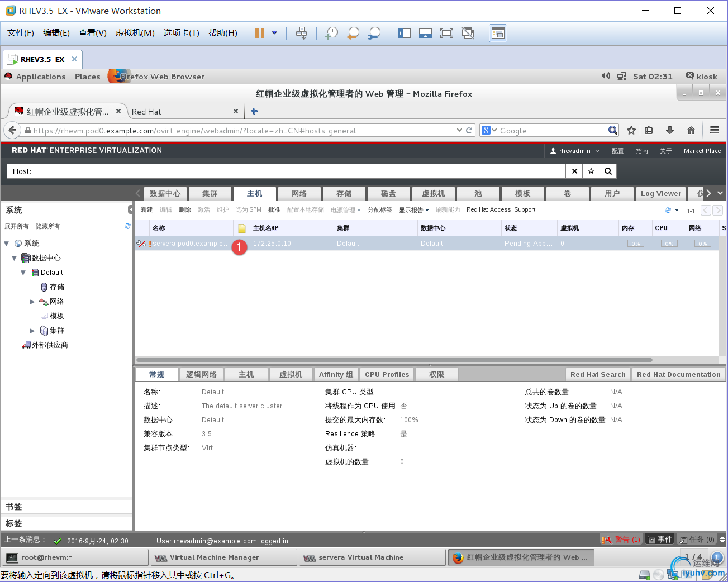Open the 查看(V) menu
The image size is (728, 582).
(x=93, y=33)
